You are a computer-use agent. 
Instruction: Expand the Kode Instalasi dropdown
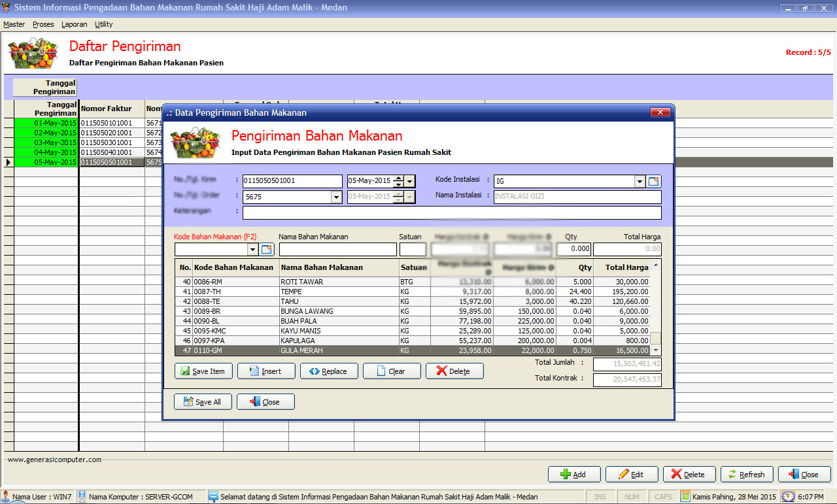[640, 182]
